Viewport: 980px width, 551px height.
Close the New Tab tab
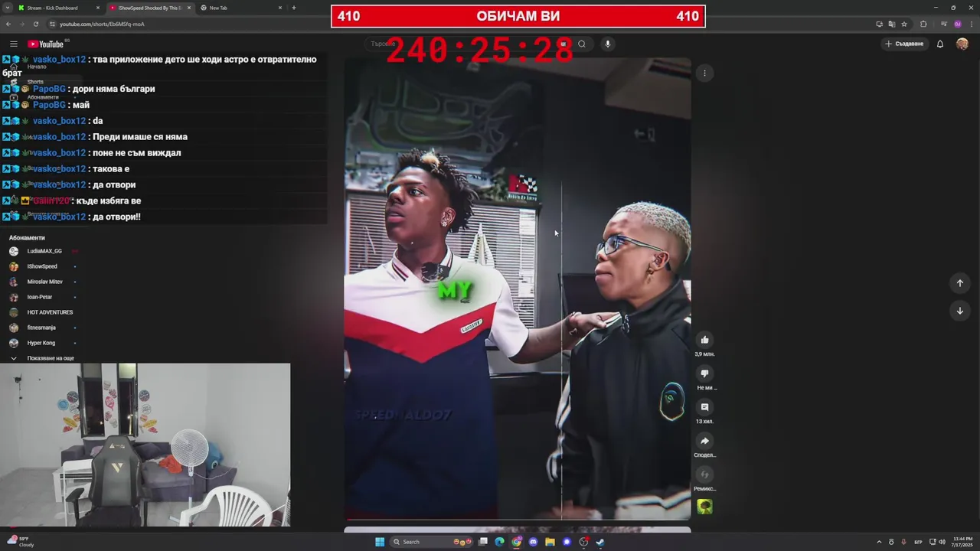coord(280,8)
